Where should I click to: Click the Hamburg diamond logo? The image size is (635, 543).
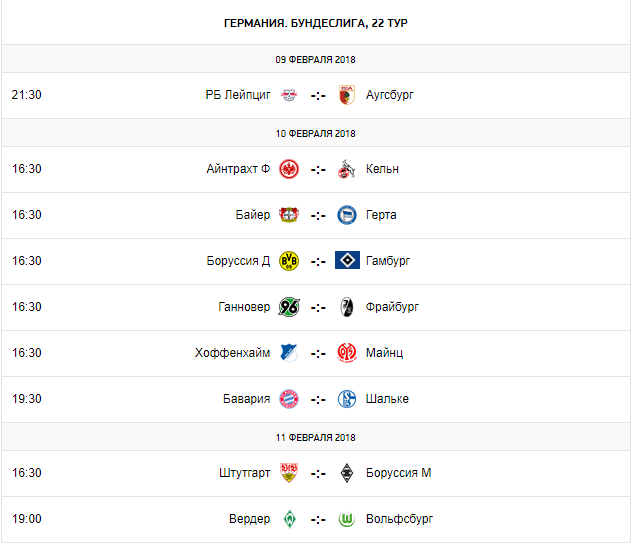coord(347,261)
